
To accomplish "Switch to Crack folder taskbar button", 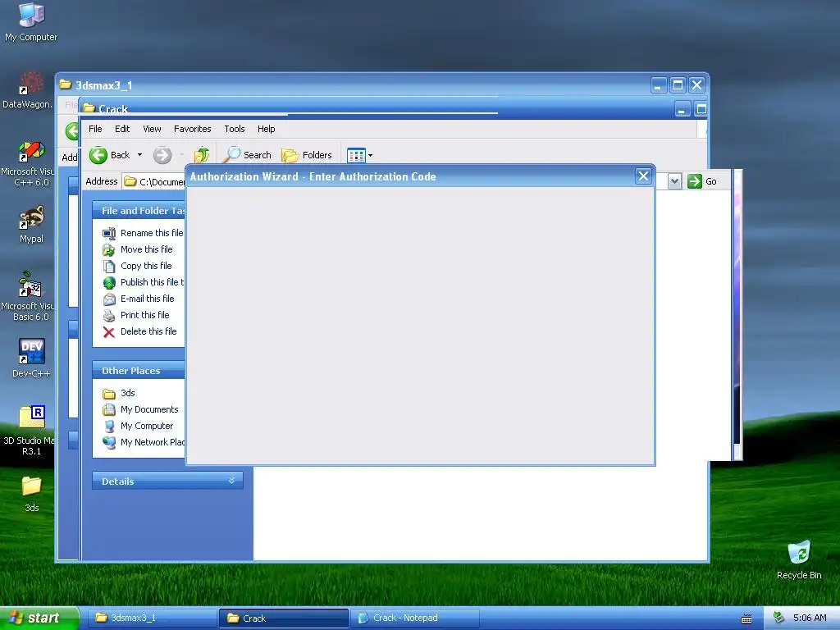I will (284, 619).
